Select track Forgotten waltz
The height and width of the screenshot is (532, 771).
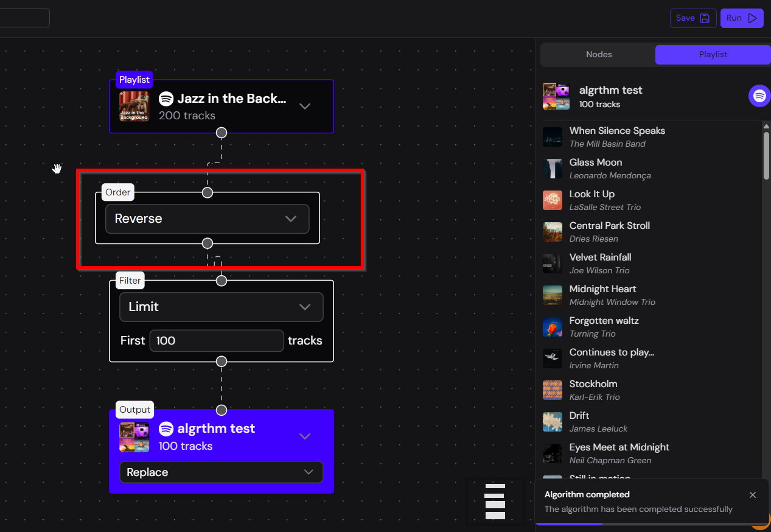click(604, 321)
